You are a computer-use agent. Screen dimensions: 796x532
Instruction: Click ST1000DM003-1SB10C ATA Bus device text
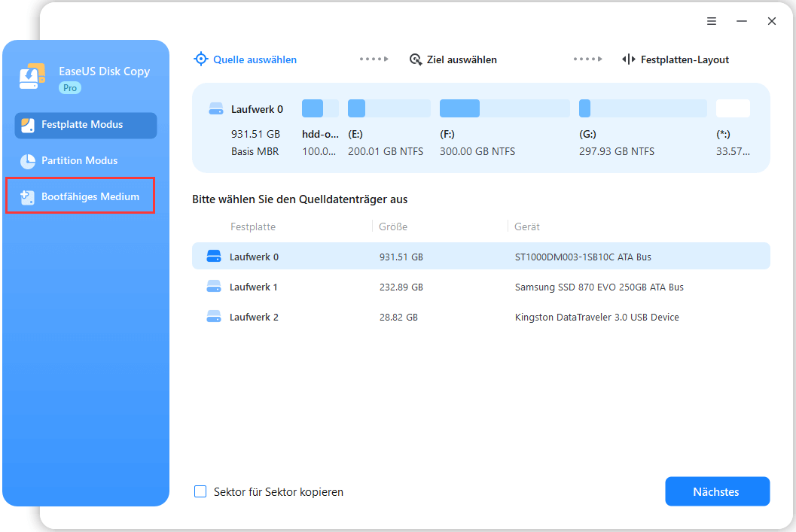click(x=583, y=257)
